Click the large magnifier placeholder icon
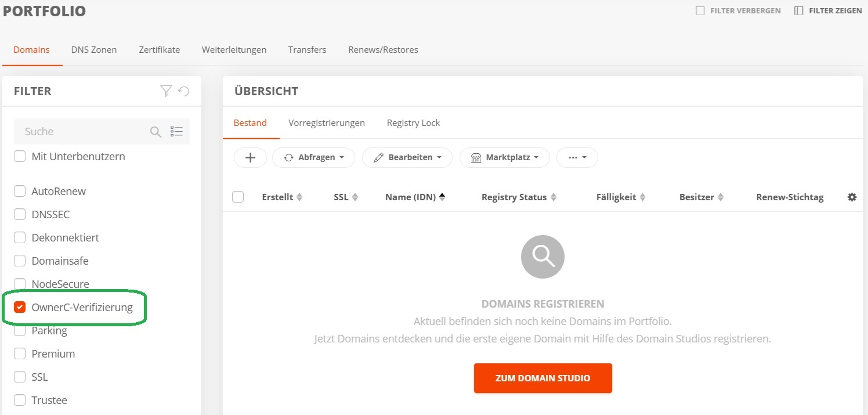 (x=542, y=256)
